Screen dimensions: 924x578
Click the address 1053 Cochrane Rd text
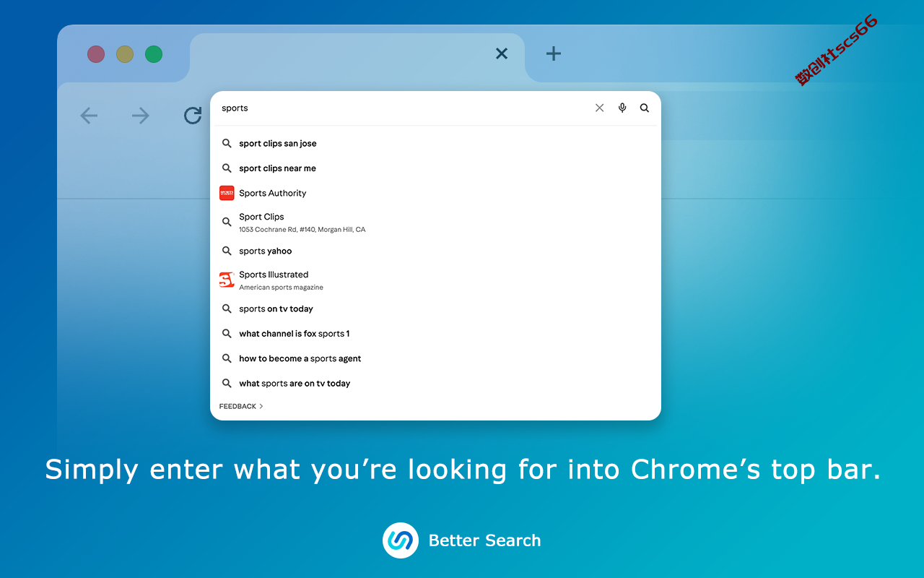coord(302,230)
